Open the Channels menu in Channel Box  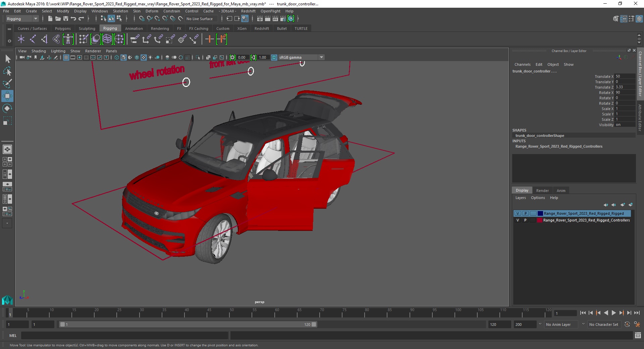pyautogui.click(x=522, y=64)
